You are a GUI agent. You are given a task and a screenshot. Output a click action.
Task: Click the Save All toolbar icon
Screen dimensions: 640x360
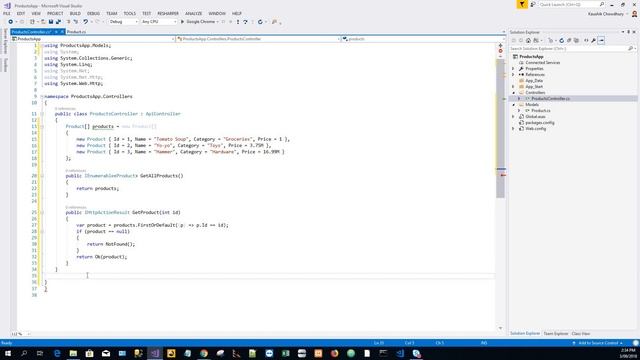[58, 22]
